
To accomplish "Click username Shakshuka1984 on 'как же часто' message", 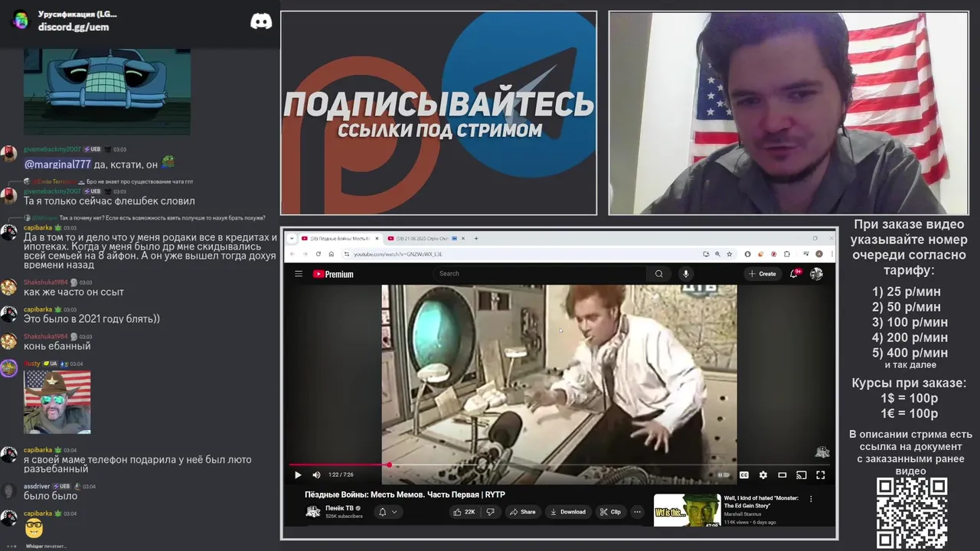I will (46, 282).
